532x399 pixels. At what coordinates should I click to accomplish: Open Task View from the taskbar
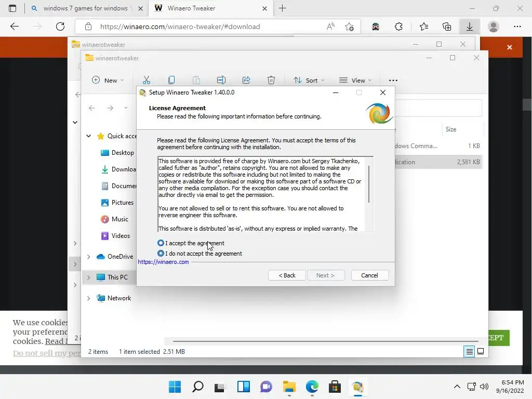(x=220, y=387)
